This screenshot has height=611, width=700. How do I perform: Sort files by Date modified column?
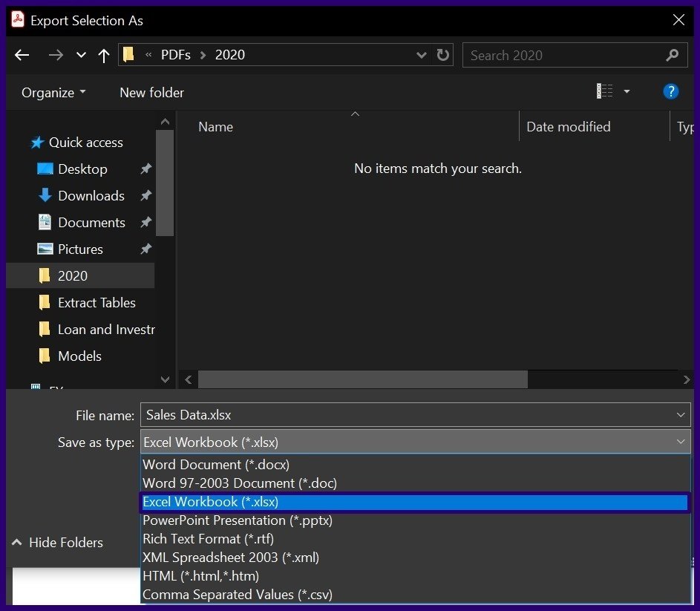pos(569,127)
